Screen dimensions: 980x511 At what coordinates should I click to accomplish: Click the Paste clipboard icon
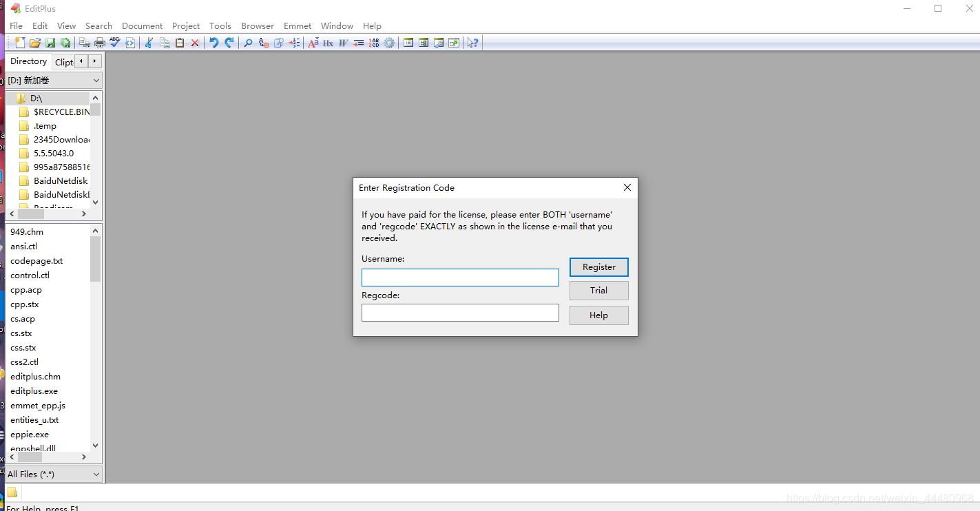coord(180,43)
